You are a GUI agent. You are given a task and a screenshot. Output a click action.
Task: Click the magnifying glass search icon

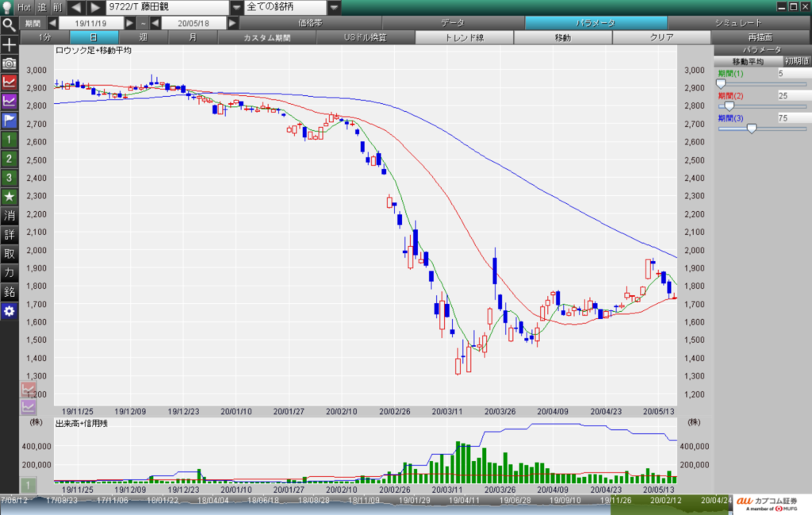point(10,24)
